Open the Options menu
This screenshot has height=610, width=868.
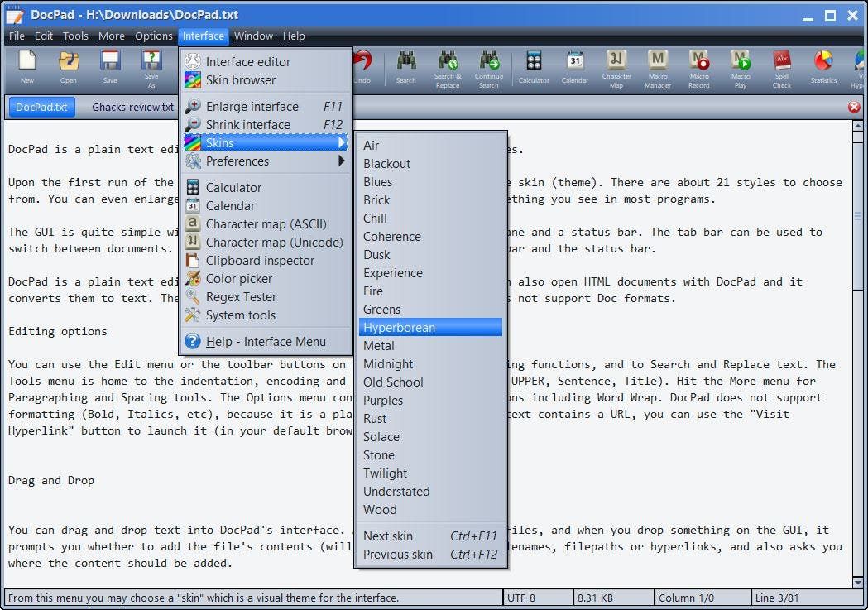154,36
